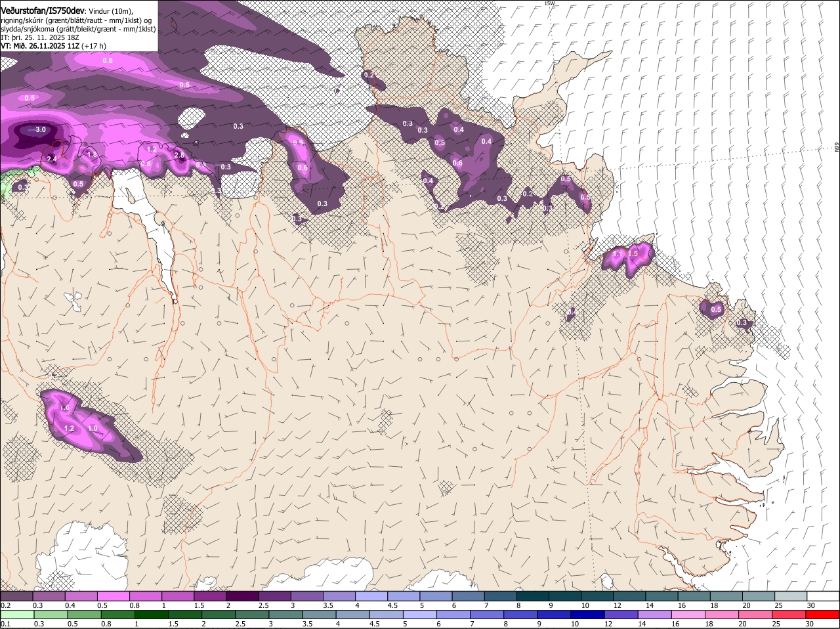840x629 pixels.
Task: Click the 'Veðurstofan/IS750dev' title text
Action: [43, 11]
